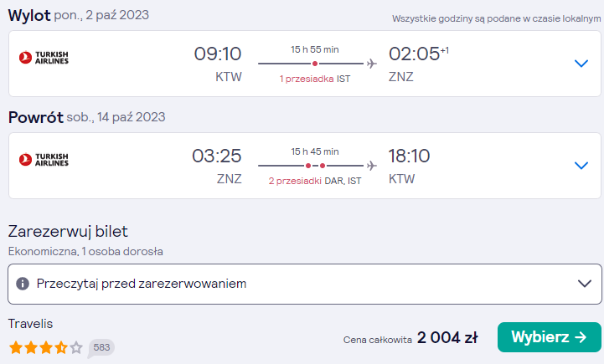The image size is (604, 364).
Task: Click Turkish Airlines logo on return flight
Action: click(44, 160)
